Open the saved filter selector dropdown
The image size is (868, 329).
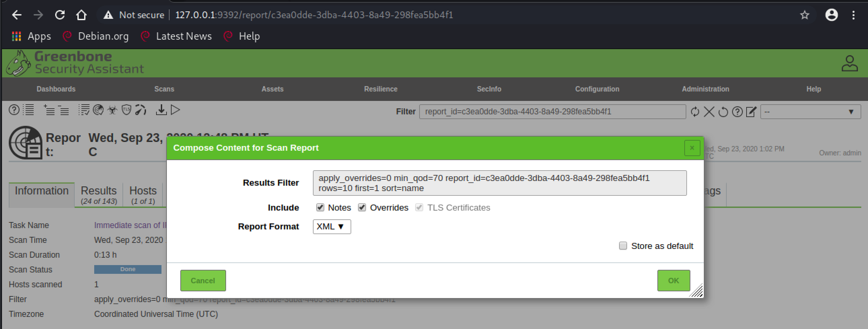[x=810, y=112]
